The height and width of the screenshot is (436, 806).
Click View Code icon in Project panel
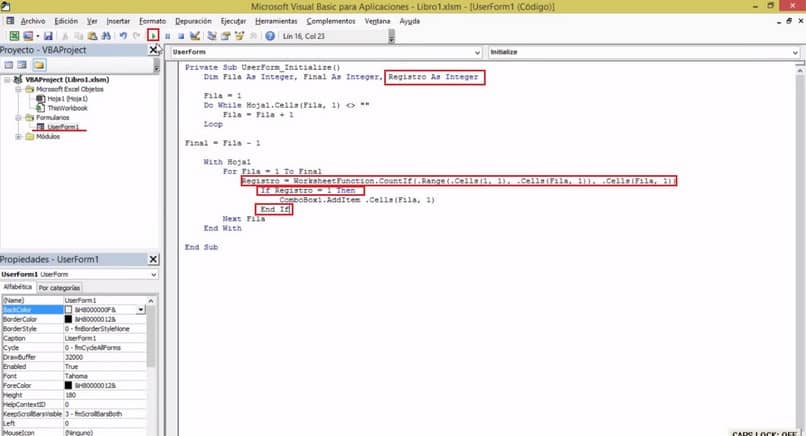[x=9, y=65]
